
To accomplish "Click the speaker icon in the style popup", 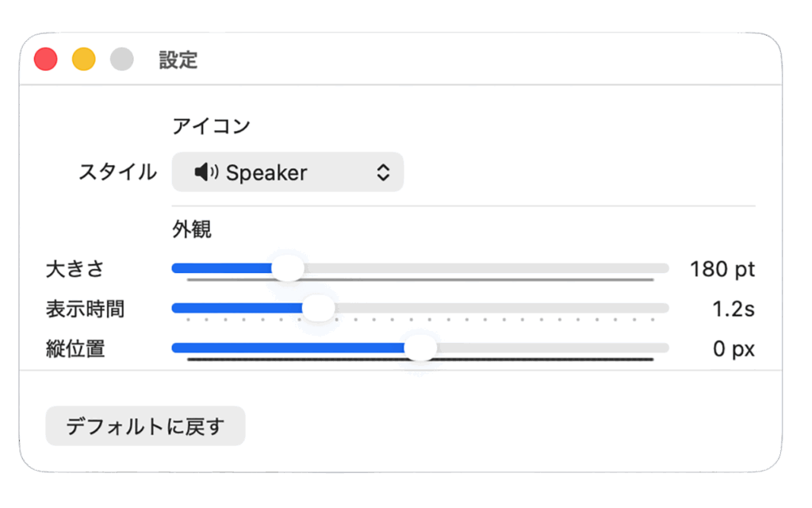I will [x=206, y=172].
